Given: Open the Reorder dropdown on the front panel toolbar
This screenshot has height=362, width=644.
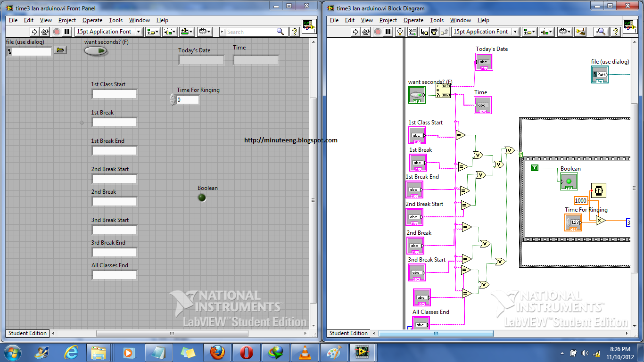Looking at the screenshot, I should pyautogui.click(x=206, y=32).
